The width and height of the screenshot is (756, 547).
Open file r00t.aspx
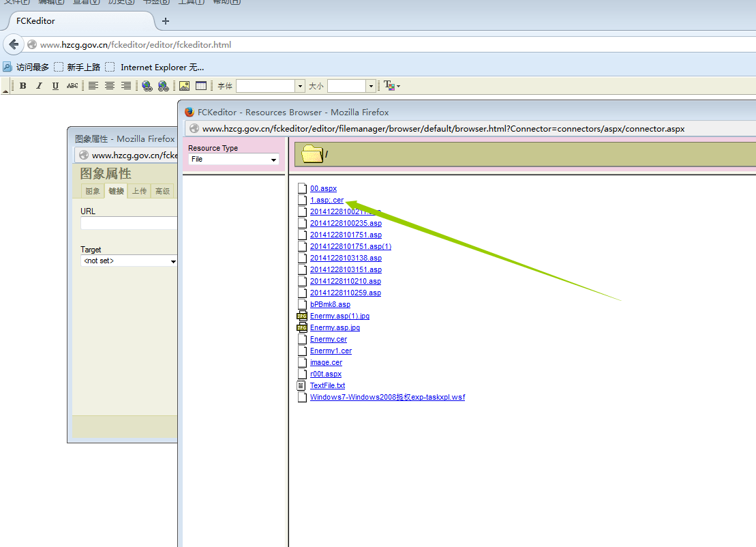point(325,373)
